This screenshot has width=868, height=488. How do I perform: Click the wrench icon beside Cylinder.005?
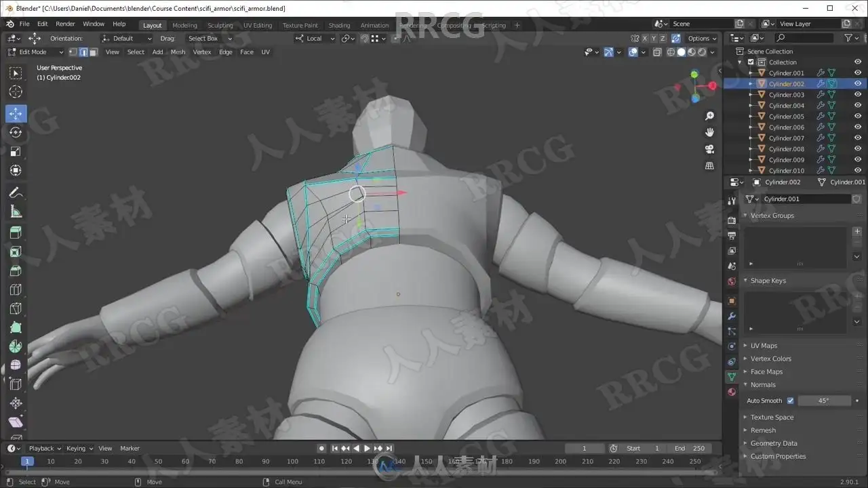coord(821,117)
